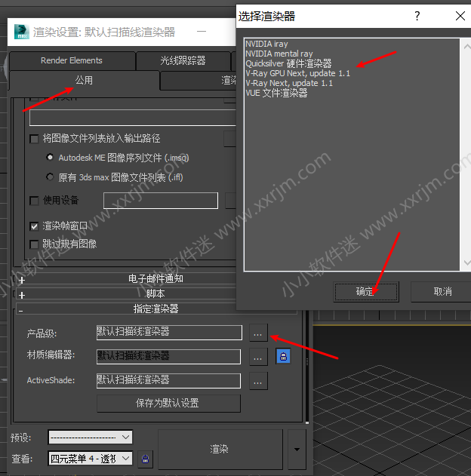The image size is (471, 476).
Task: Open the renderer chooser for 产品级
Action: [258, 333]
